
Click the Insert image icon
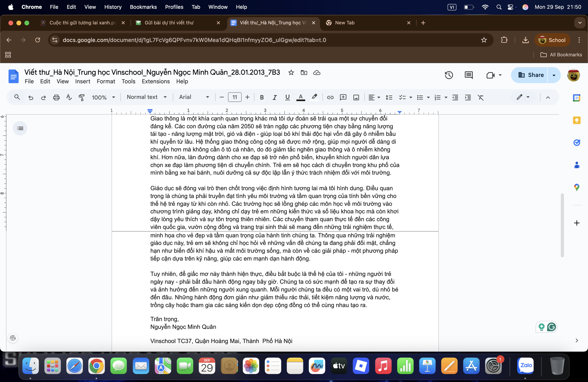click(x=356, y=97)
